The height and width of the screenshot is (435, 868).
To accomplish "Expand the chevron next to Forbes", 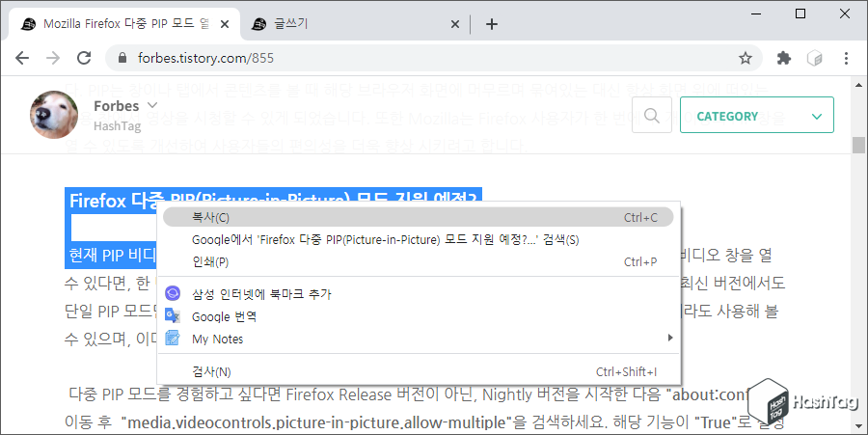I will (152, 105).
